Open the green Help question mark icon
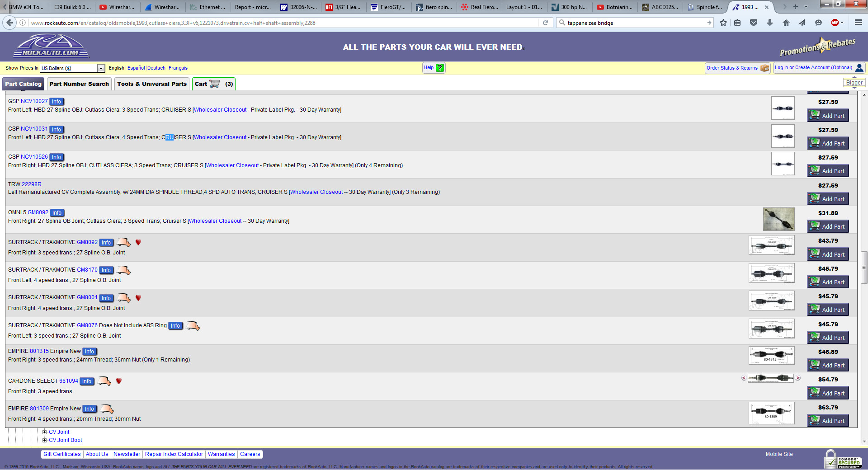The image size is (868, 470). pos(440,68)
